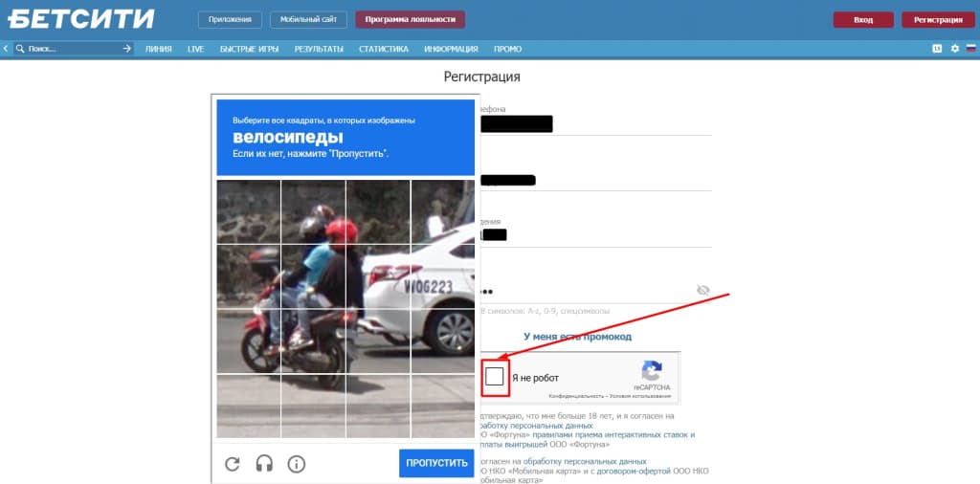This screenshot has height=484, width=980.
Task: Open the ИНФОРМАЦИЯ menu item
Action: [452, 50]
